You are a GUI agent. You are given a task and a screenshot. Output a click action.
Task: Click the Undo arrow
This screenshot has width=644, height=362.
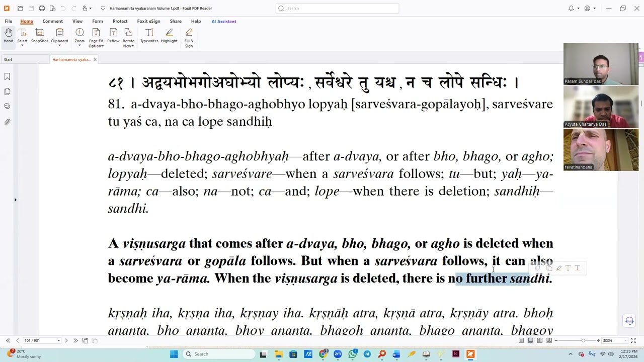coord(63,9)
